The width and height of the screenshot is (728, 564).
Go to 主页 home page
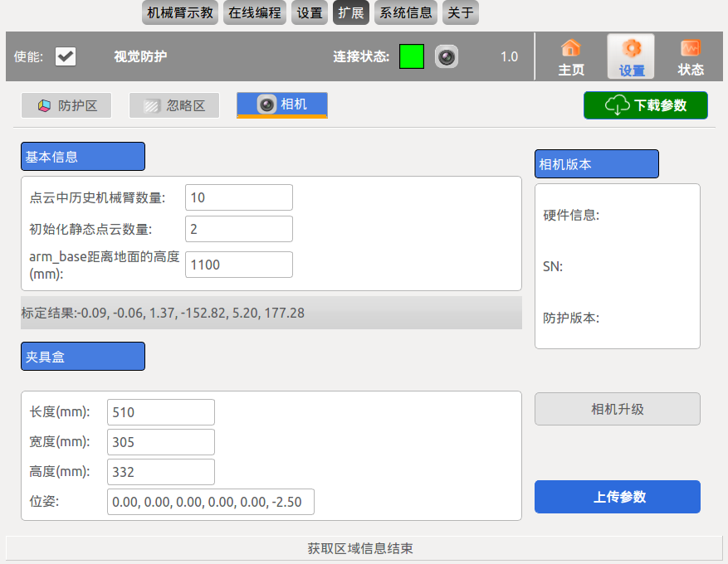571,57
